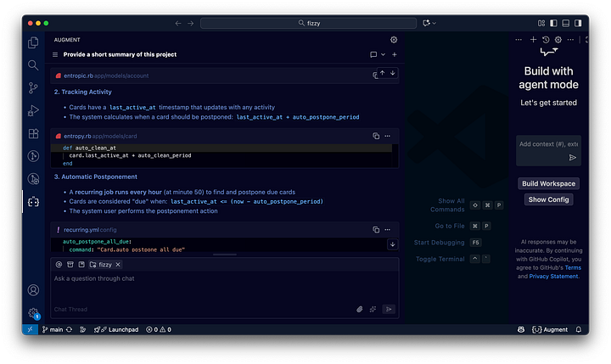This screenshot has width=611, height=364.
Task: Start a new Copilot chat with plus
Action: [533, 39]
